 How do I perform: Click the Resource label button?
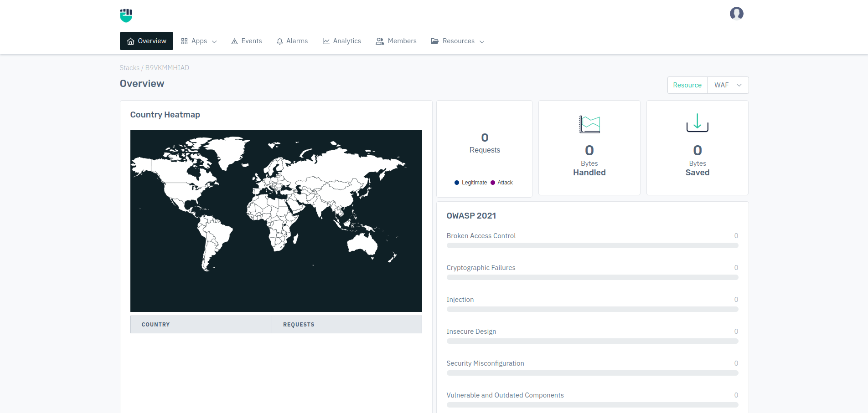click(687, 85)
